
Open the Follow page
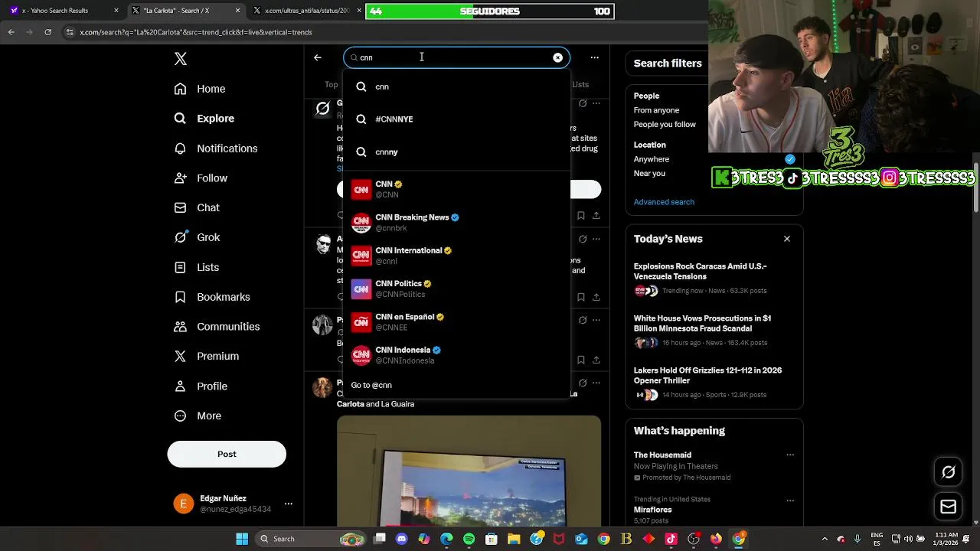pos(201,178)
